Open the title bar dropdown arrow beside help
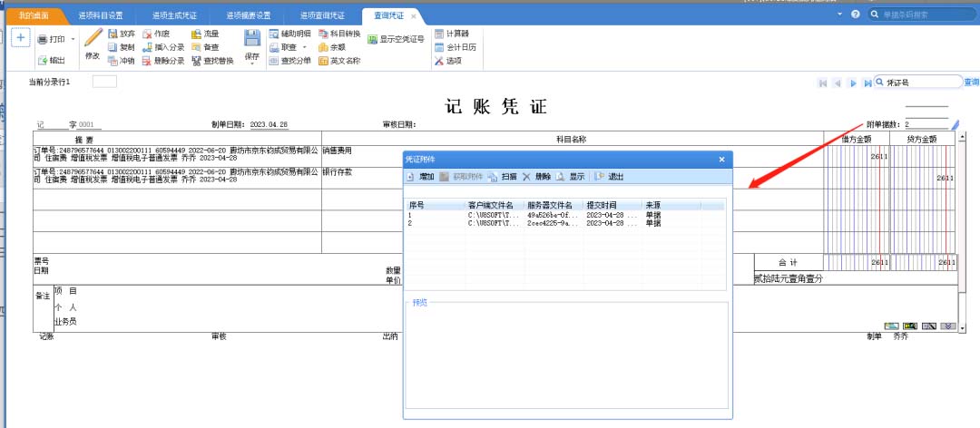This screenshot has height=428, width=980. tap(840, 14)
